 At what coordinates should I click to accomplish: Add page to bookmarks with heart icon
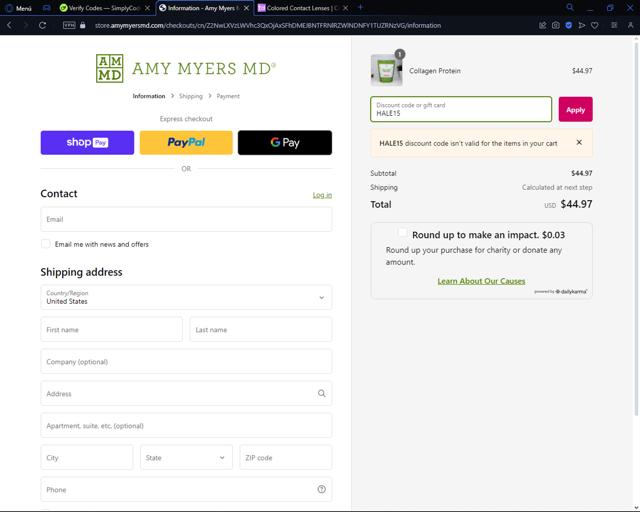(x=595, y=25)
